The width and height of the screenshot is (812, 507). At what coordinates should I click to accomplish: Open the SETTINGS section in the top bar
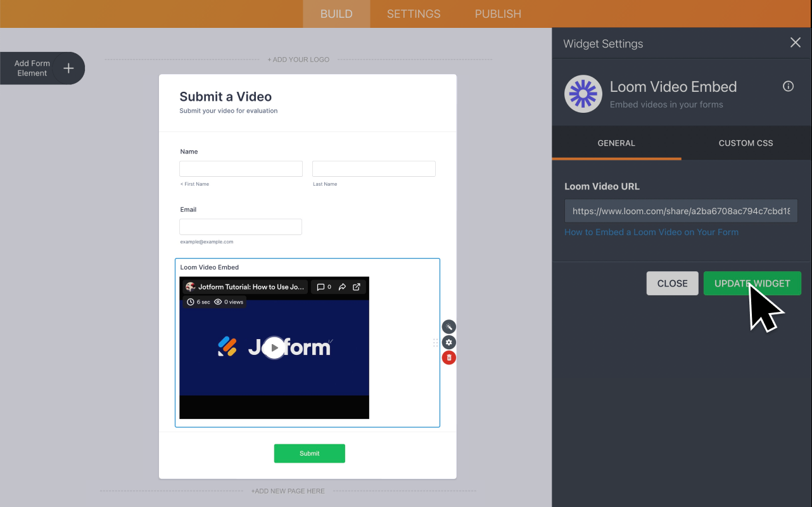tap(413, 13)
